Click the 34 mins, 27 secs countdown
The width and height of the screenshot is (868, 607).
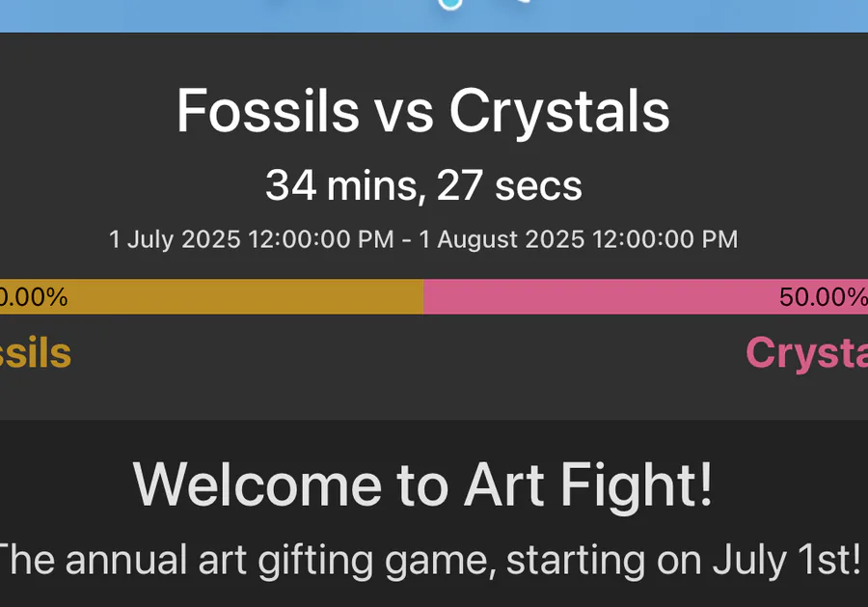pyautogui.click(x=423, y=185)
